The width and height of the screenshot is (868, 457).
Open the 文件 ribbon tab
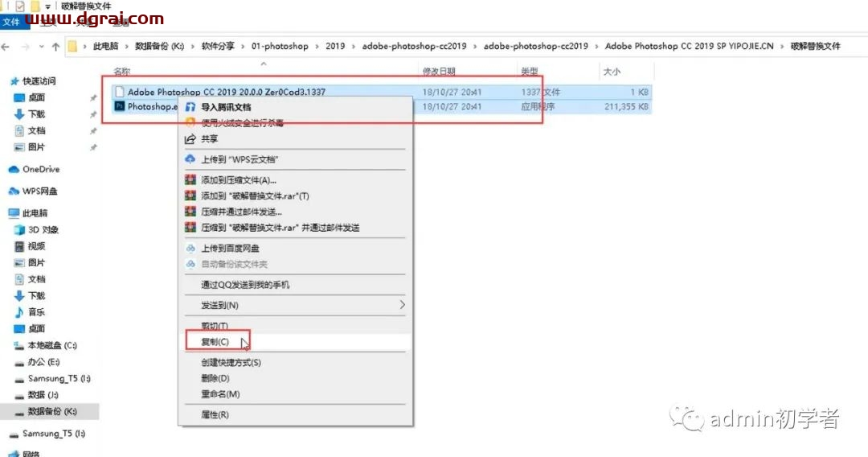[x=12, y=23]
